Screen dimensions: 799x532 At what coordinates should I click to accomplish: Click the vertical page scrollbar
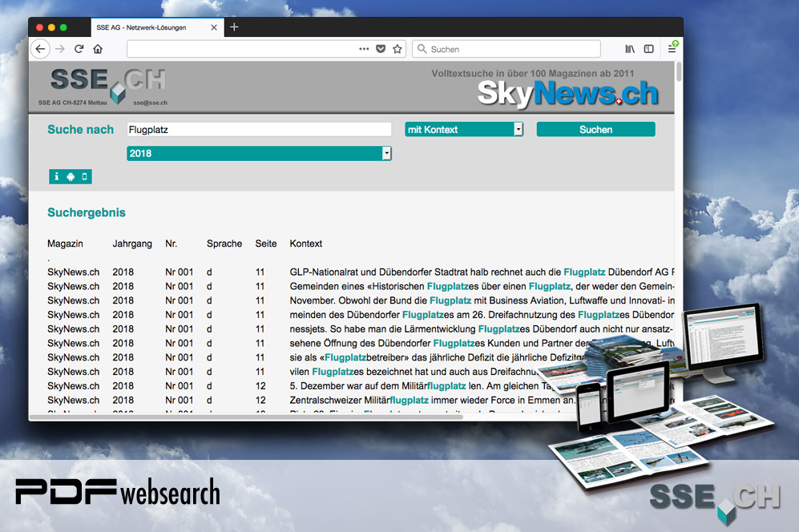[678, 71]
